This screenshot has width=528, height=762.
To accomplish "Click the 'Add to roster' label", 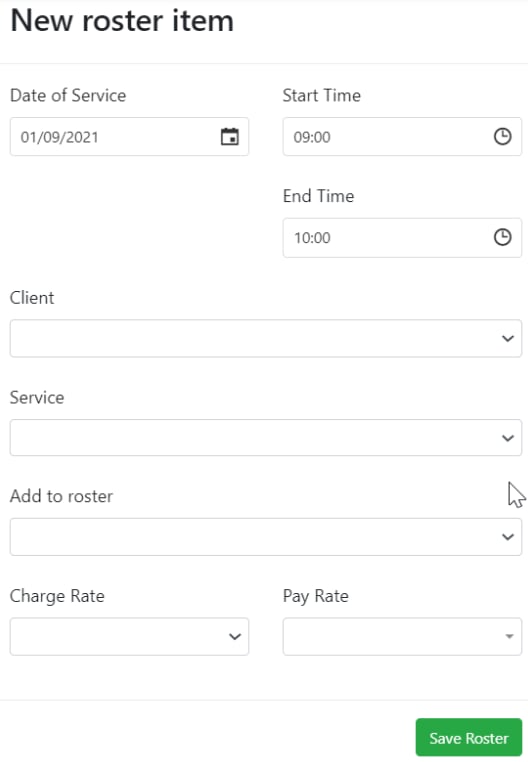I will [61, 496].
